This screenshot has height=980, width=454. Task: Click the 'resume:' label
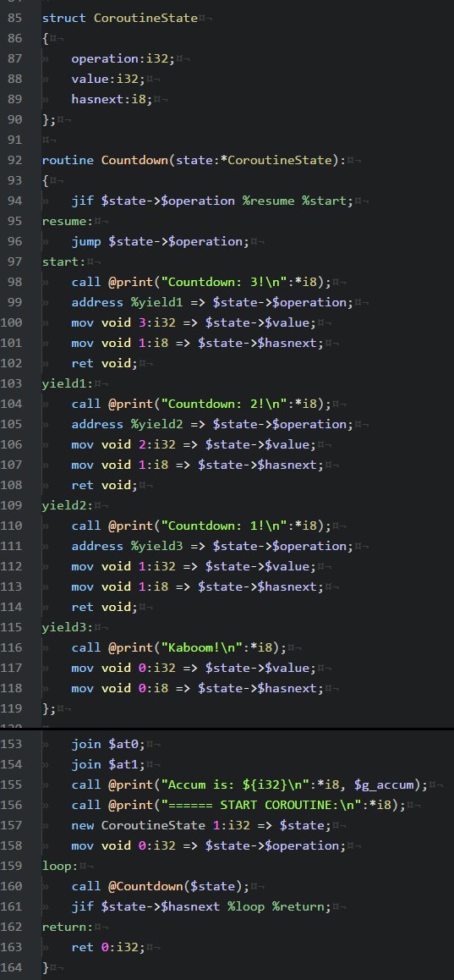pyautogui.click(x=68, y=221)
